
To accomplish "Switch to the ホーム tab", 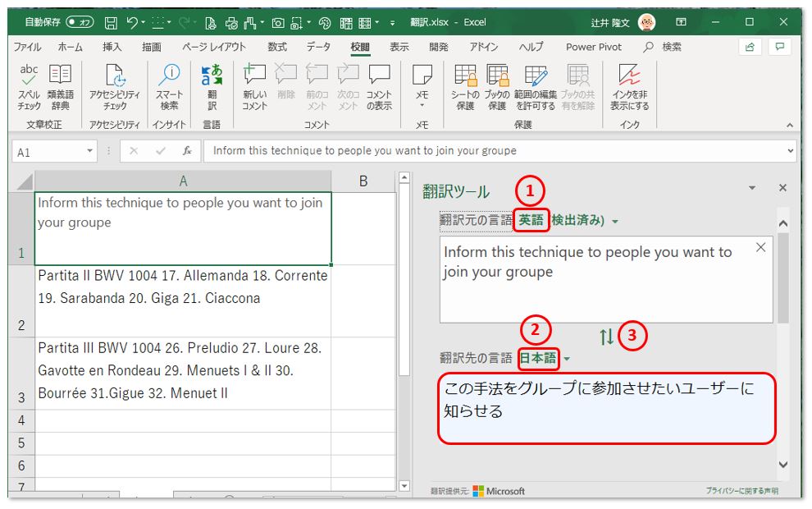I will tap(70, 47).
